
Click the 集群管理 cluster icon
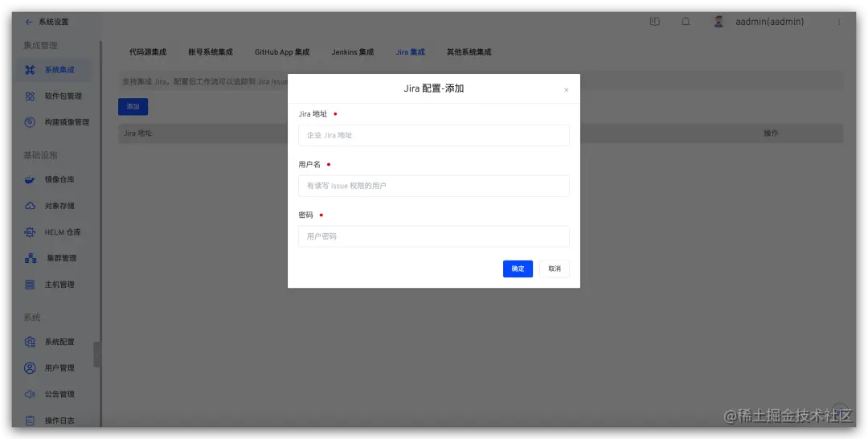pyautogui.click(x=31, y=259)
